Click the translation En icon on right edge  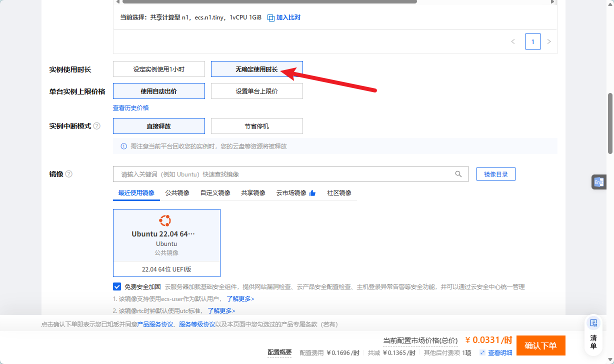pyautogui.click(x=598, y=182)
